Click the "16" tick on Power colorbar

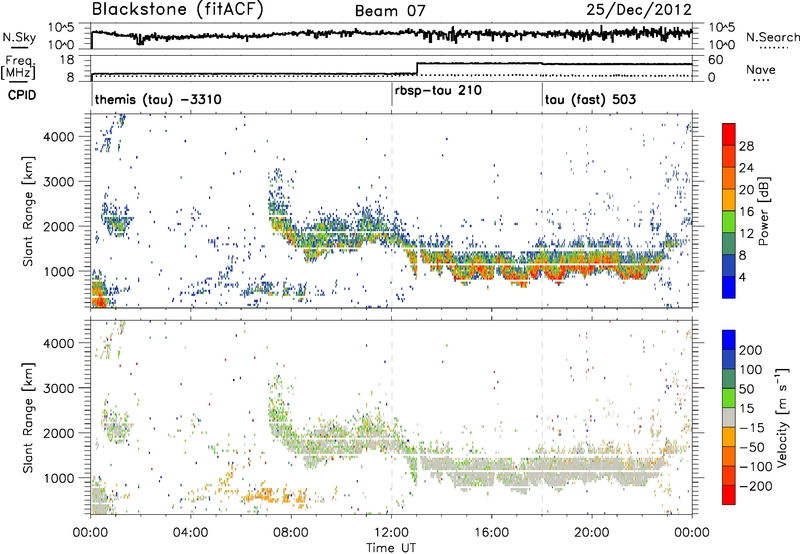[746, 212]
